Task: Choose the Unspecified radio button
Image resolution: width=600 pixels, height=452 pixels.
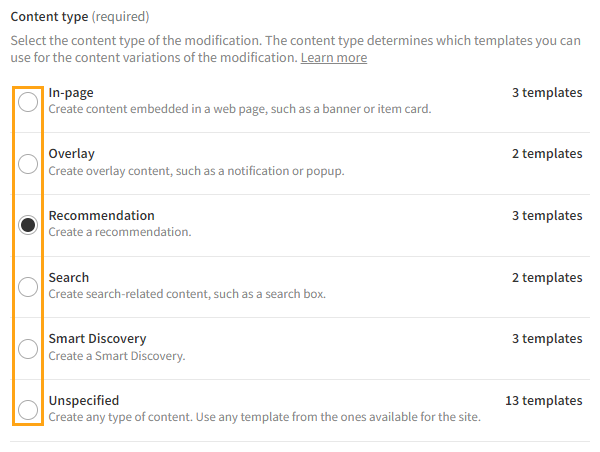Action: 28,409
